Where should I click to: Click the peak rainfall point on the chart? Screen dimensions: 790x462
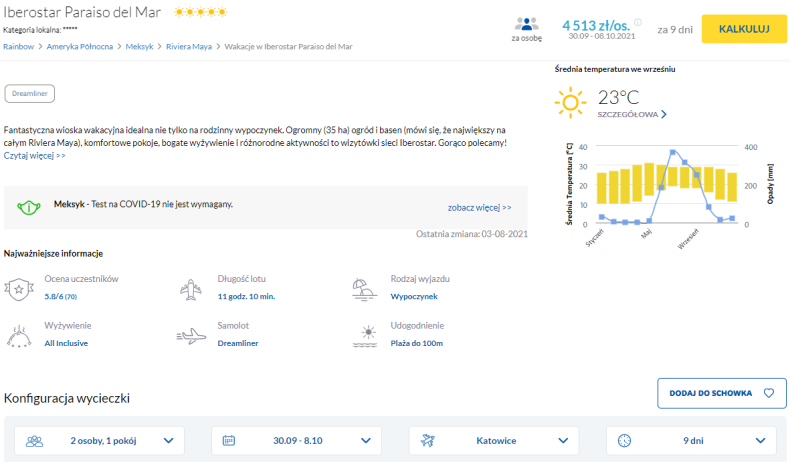(673, 152)
